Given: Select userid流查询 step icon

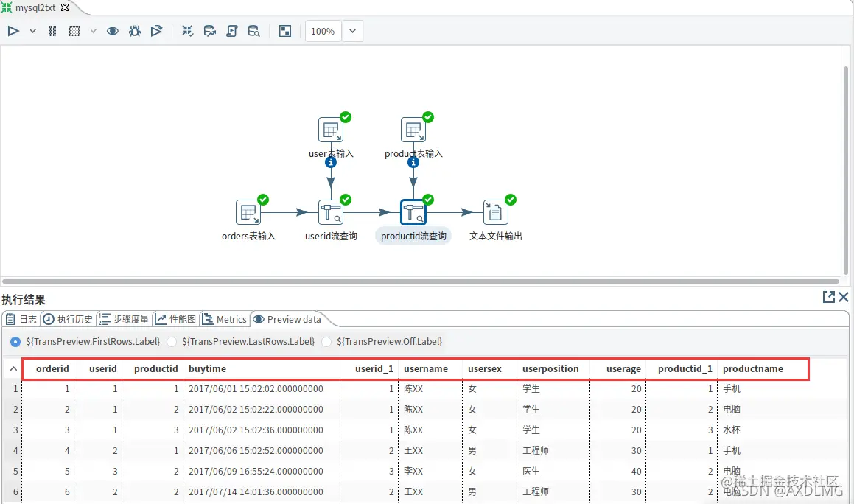Looking at the screenshot, I should (331, 212).
